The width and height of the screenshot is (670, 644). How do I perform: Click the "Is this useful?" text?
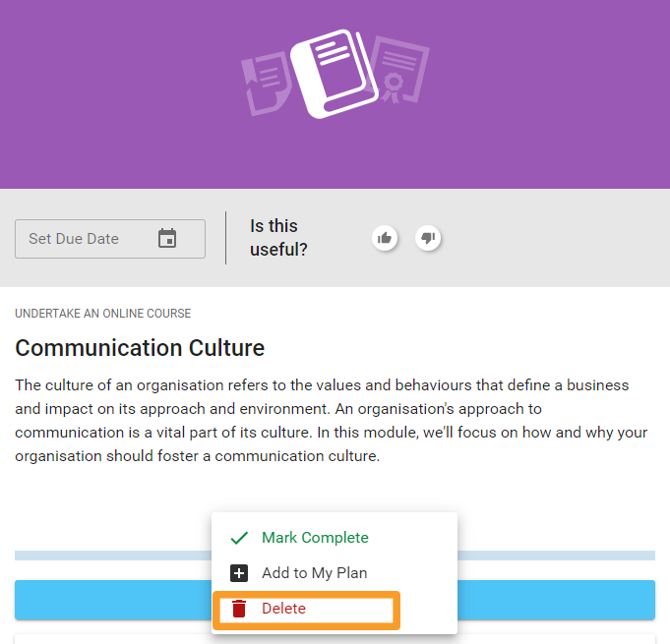tap(278, 238)
